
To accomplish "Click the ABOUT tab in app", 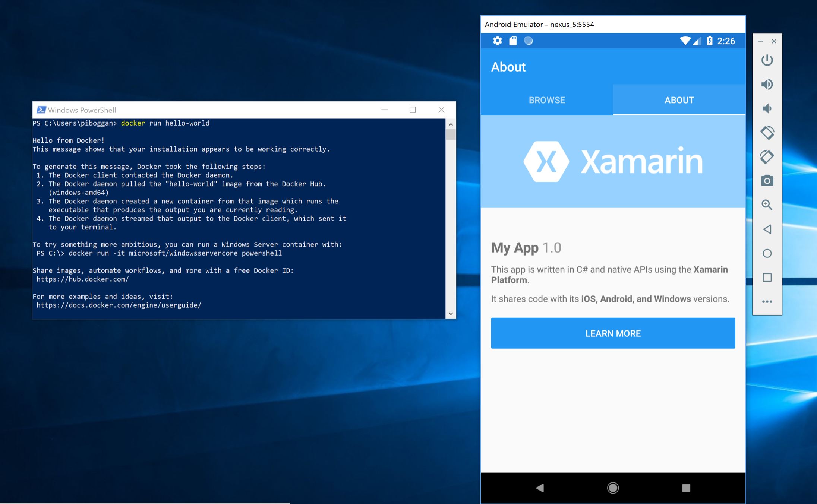I will 679,99.
